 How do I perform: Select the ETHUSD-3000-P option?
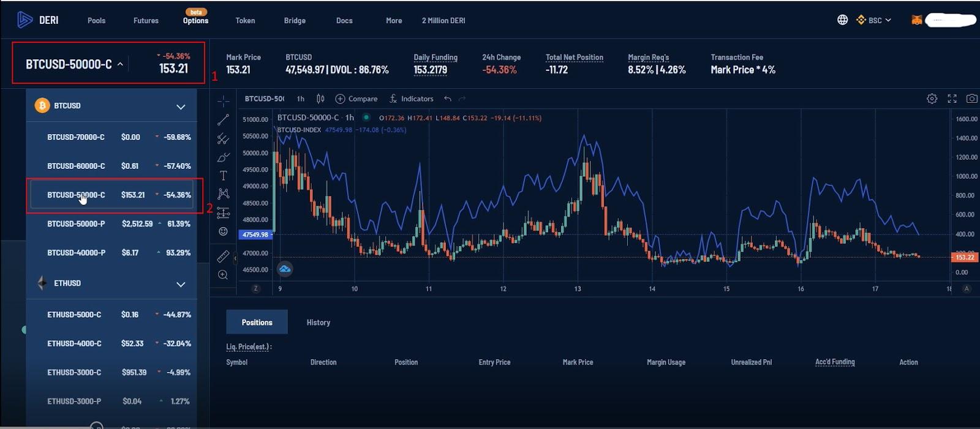click(x=111, y=401)
